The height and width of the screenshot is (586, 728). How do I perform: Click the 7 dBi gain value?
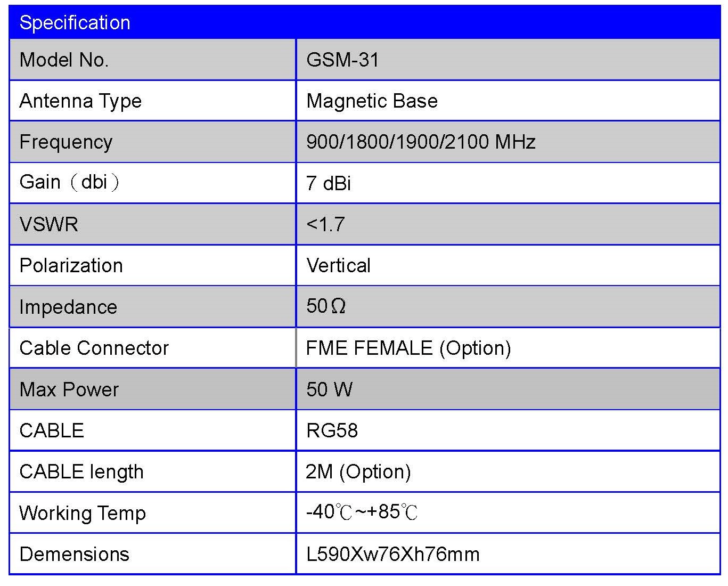pos(329,183)
